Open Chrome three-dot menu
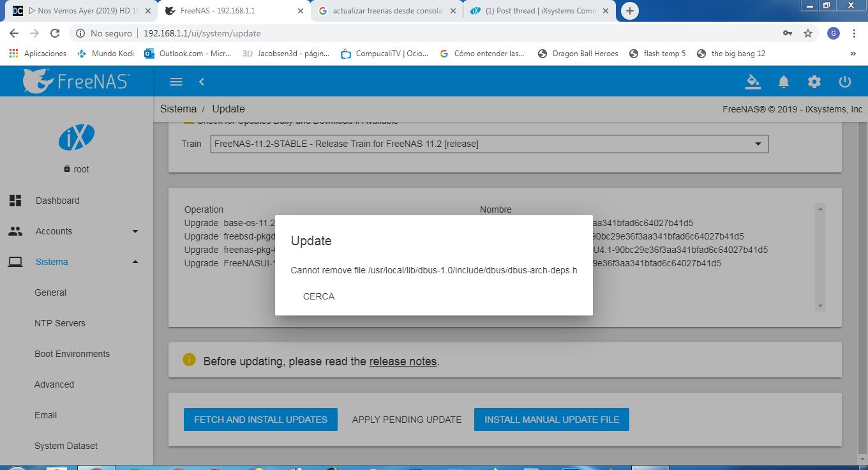Image resolution: width=868 pixels, height=470 pixels. (x=854, y=33)
